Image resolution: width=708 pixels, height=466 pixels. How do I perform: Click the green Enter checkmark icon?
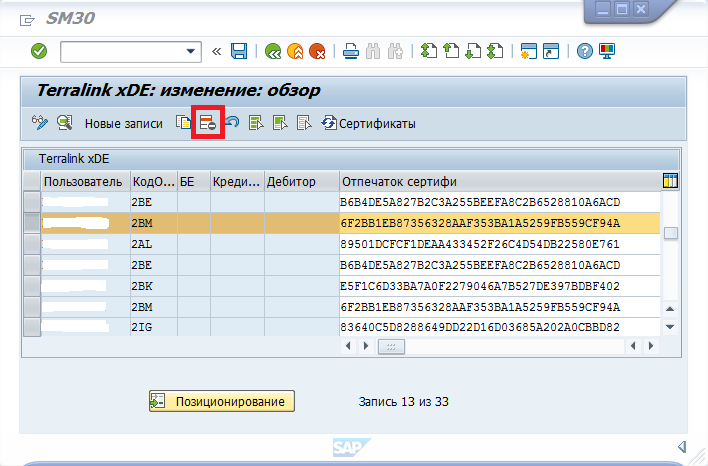click(39, 51)
